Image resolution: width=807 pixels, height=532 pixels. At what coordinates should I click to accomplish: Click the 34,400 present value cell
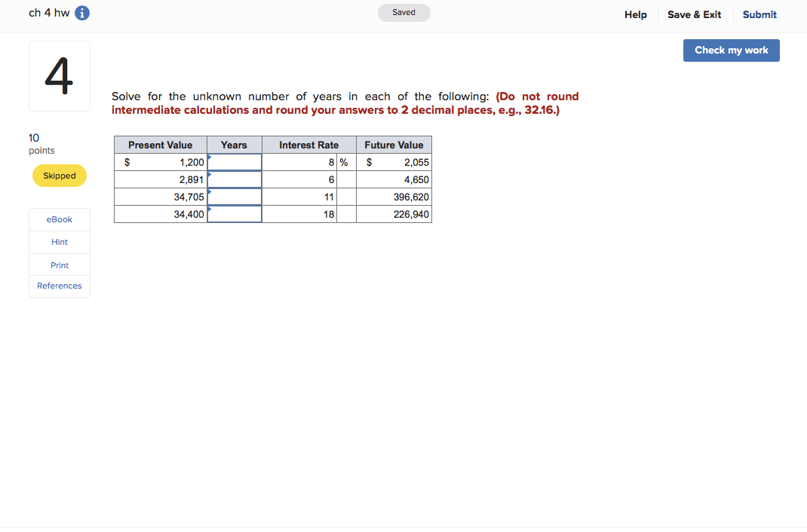[x=160, y=214]
